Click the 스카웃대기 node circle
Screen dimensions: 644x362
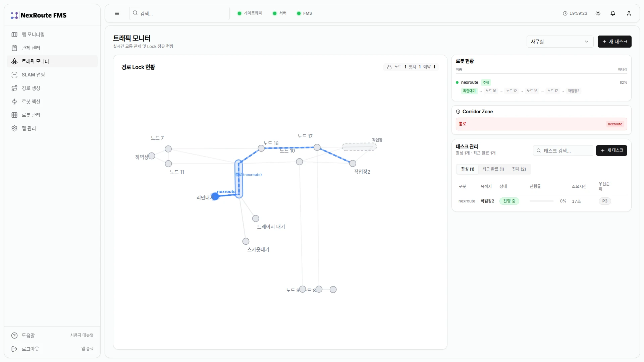(246, 241)
